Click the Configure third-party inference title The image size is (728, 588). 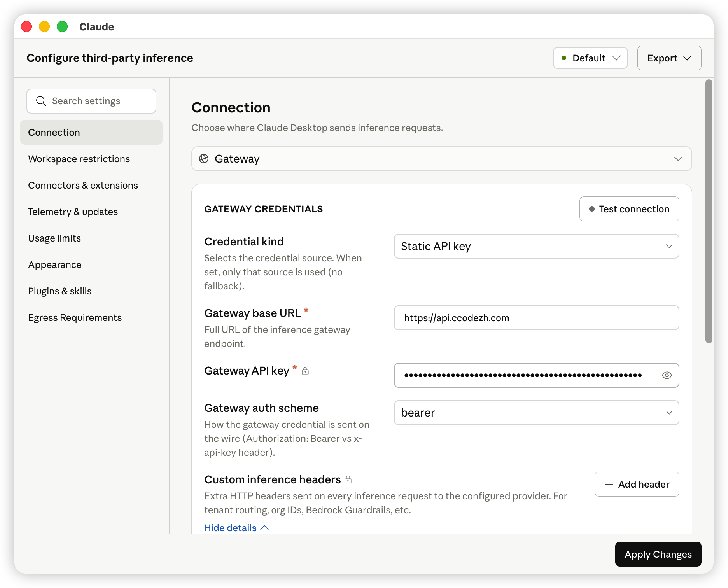(x=110, y=58)
